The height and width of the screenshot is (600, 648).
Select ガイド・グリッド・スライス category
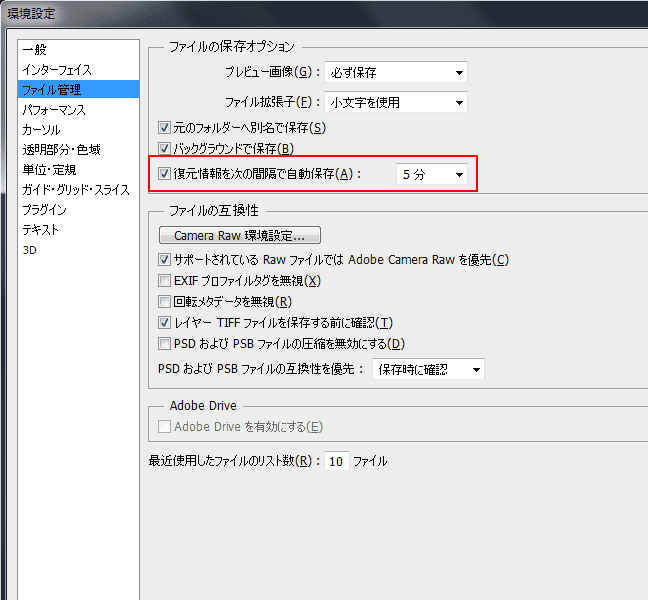tap(76, 190)
